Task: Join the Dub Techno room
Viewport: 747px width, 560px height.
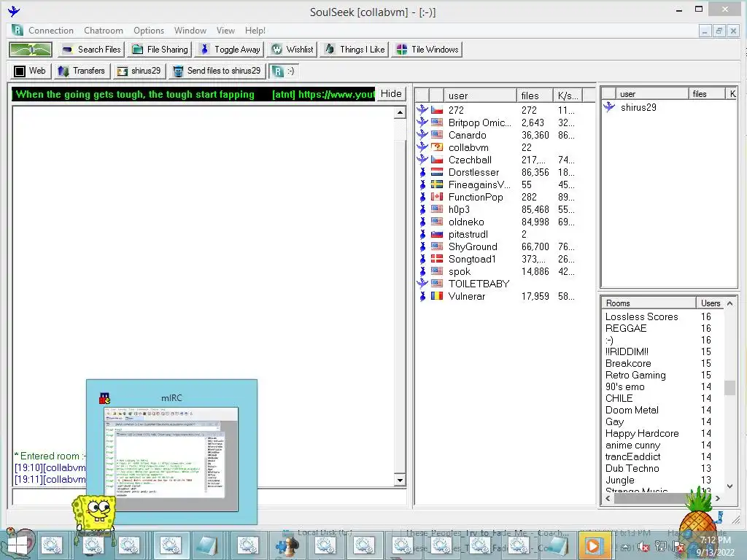Action: click(632, 469)
